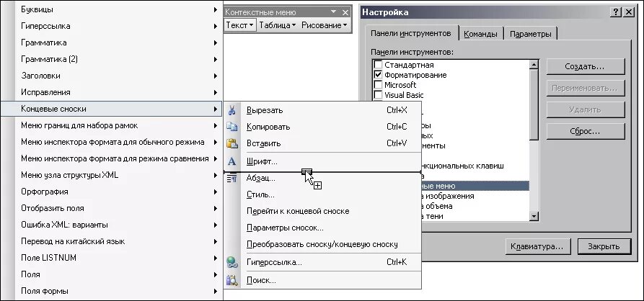Expand the Рисование dropdown menu
644x301 pixels.
click(x=324, y=25)
